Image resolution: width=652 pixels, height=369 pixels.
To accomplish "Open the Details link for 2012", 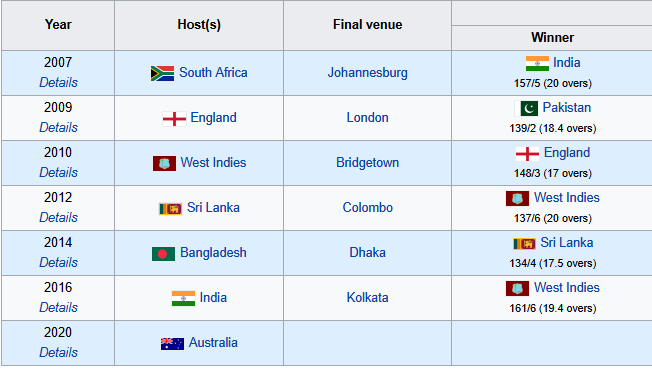I will [x=58, y=217].
